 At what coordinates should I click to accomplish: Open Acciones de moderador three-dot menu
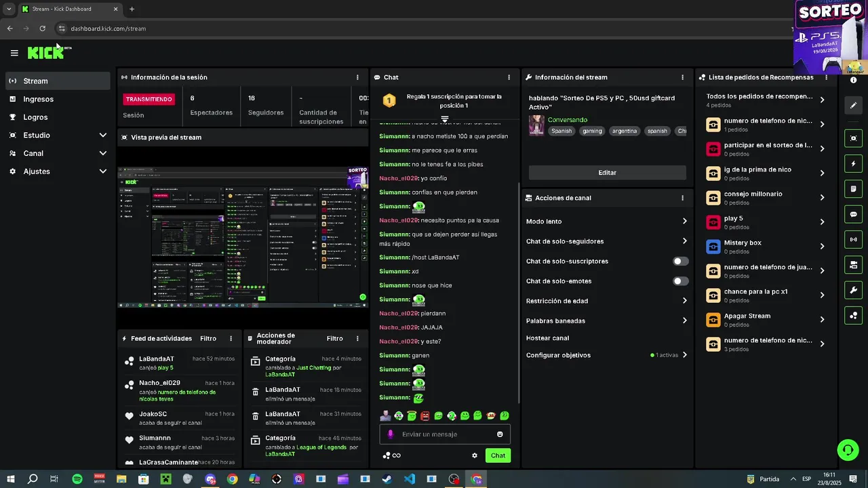pos(357,338)
